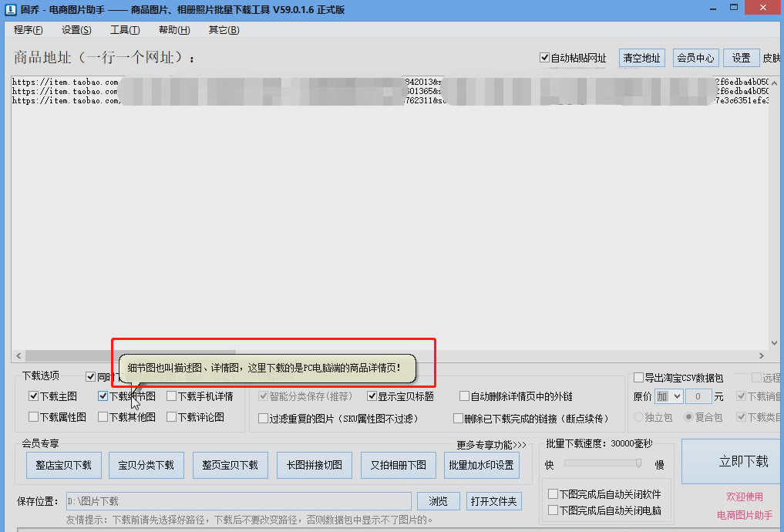Select the 长图拼接切图 function

coord(314,465)
